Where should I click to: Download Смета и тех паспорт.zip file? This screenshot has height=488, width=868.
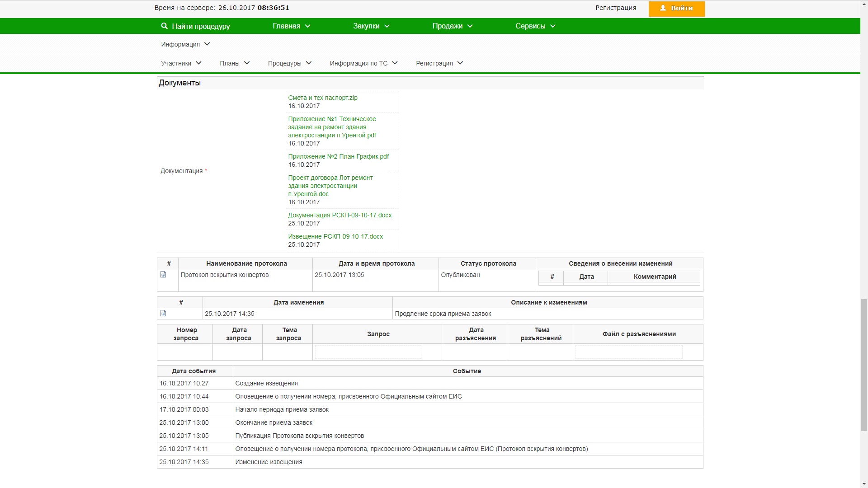tap(323, 98)
